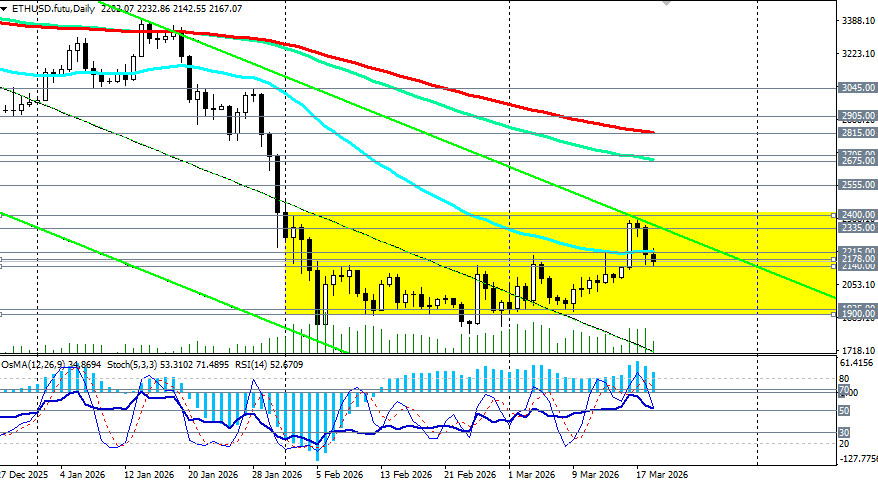Select the Stochastic signal value 71.4895

click(x=213, y=365)
